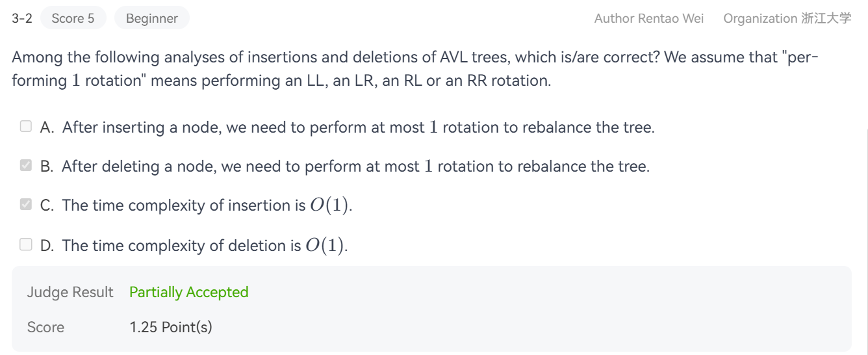This screenshot has height=355, width=868.
Task: Click the O(1) formula in option C
Action: (x=330, y=205)
